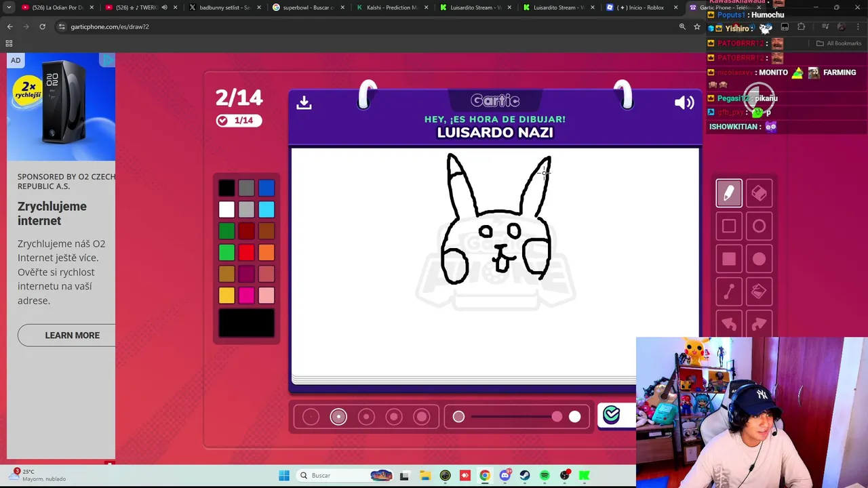This screenshot has width=868, height=488.
Task: Open File Explorer from the taskbar
Action: 425,475
